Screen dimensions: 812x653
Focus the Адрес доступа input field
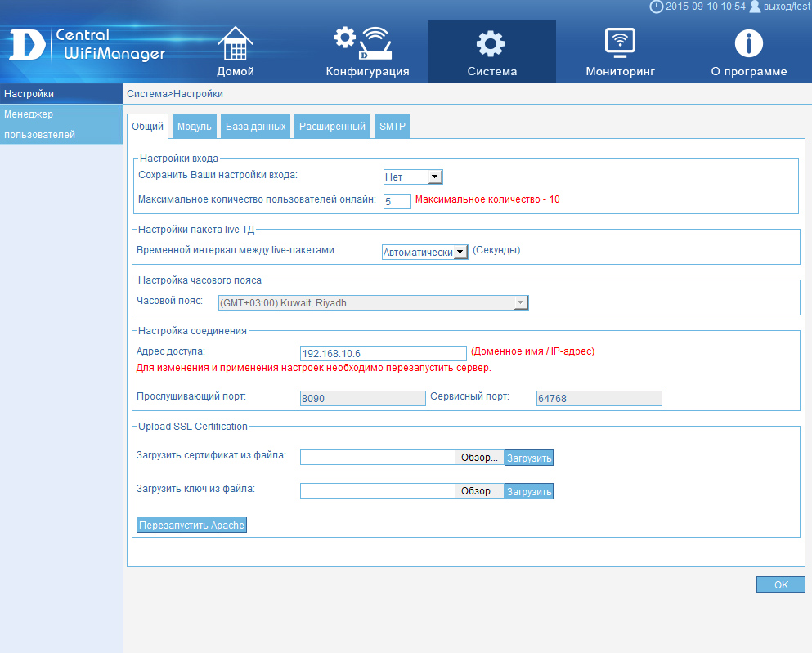(383, 353)
